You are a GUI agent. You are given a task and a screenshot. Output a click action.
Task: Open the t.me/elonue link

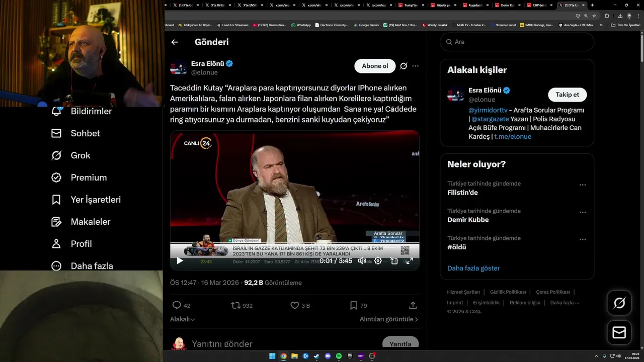pos(513,137)
